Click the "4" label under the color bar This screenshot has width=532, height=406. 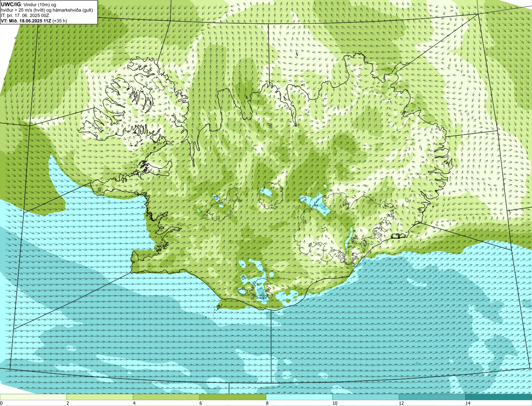[x=134, y=403]
